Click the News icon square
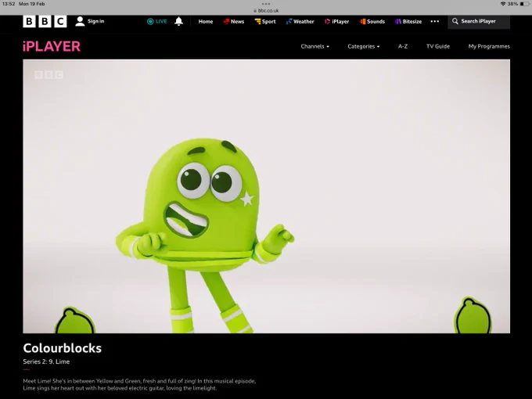The height and width of the screenshot is (399, 532). tap(226, 21)
